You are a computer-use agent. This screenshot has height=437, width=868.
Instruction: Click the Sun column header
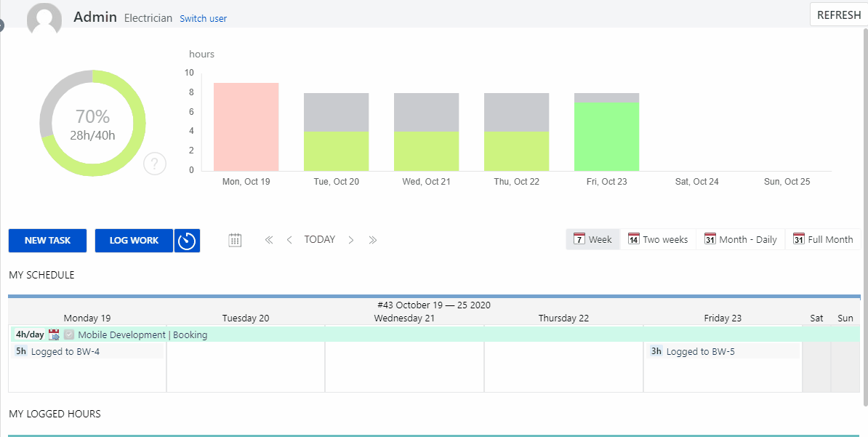click(x=845, y=318)
